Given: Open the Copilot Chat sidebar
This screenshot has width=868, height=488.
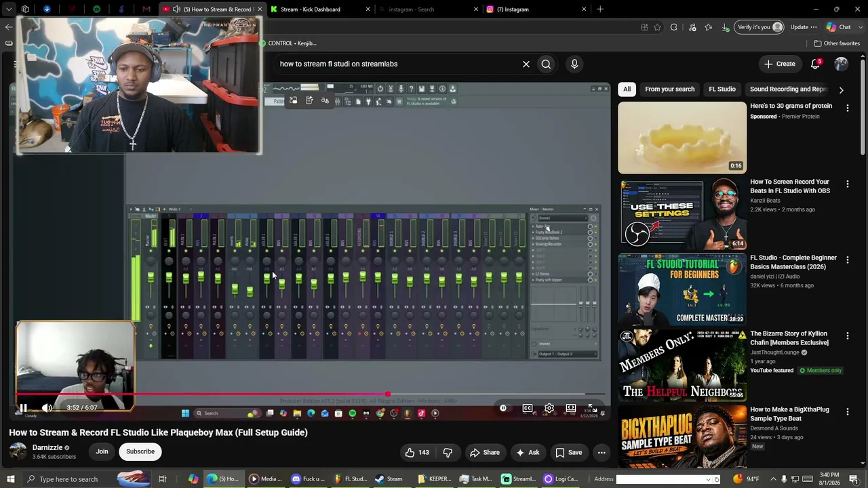Looking at the screenshot, I should [x=839, y=27].
